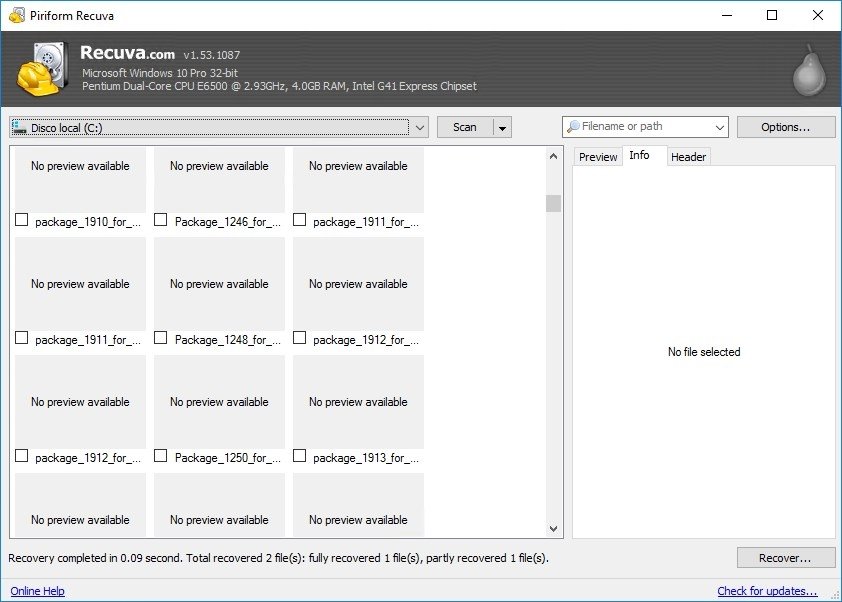Open the Online Help link

tap(38, 591)
